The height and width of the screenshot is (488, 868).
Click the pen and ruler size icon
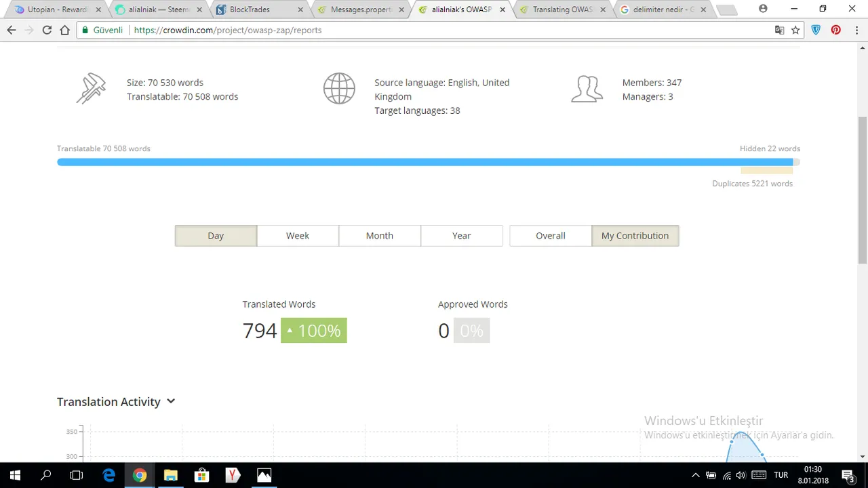91,89
